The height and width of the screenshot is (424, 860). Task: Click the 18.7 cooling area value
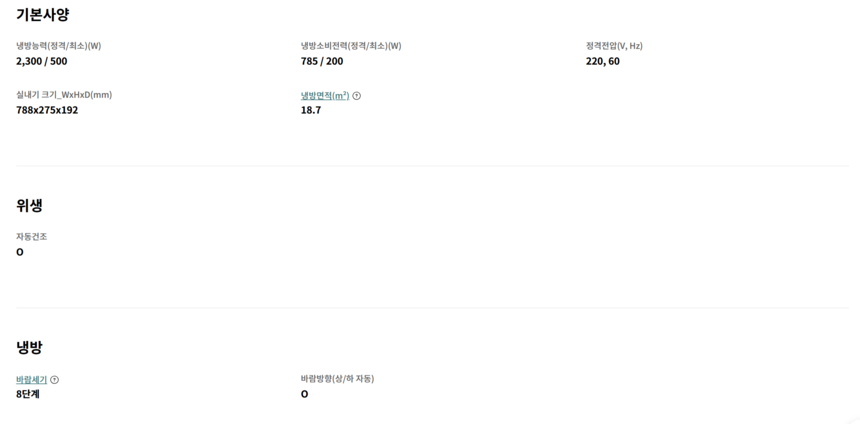pos(311,110)
